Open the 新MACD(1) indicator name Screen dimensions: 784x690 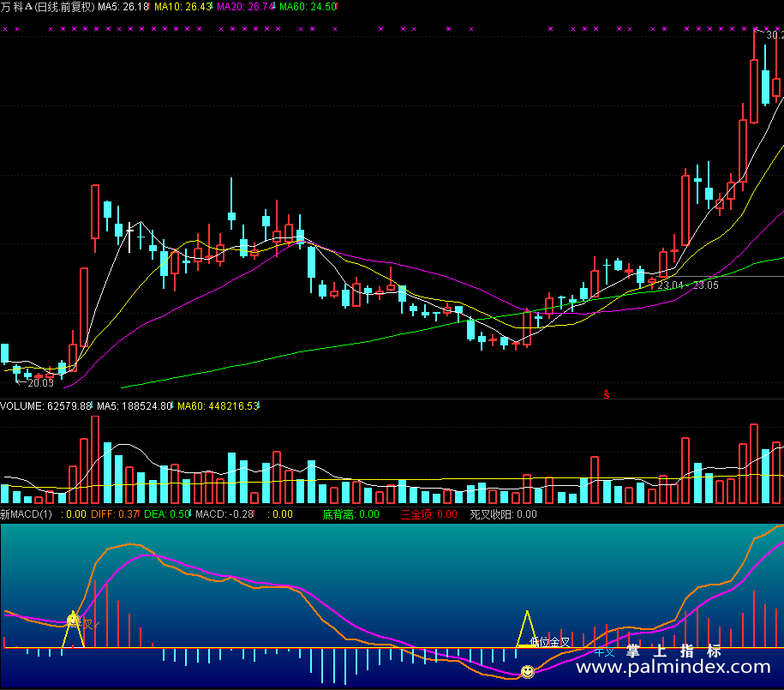click(x=26, y=514)
